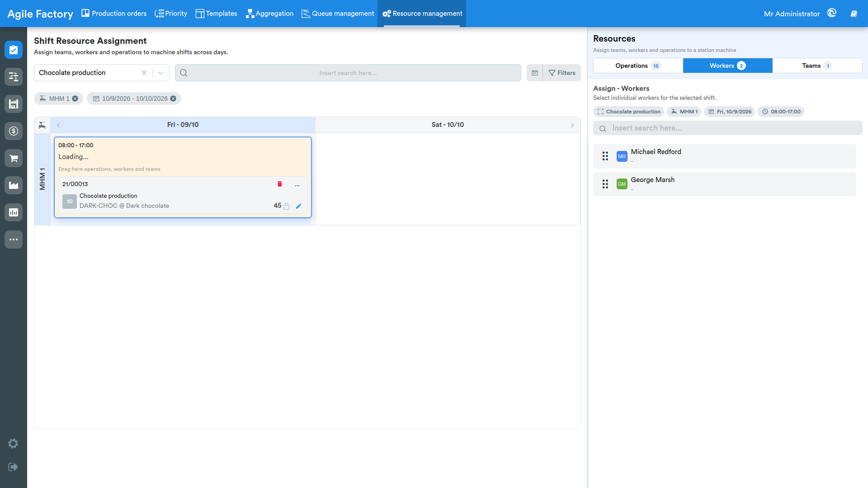This screenshot has width=868, height=488.
Task: Open Production orders menu
Action: pyautogui.click(x=114, y=14)
